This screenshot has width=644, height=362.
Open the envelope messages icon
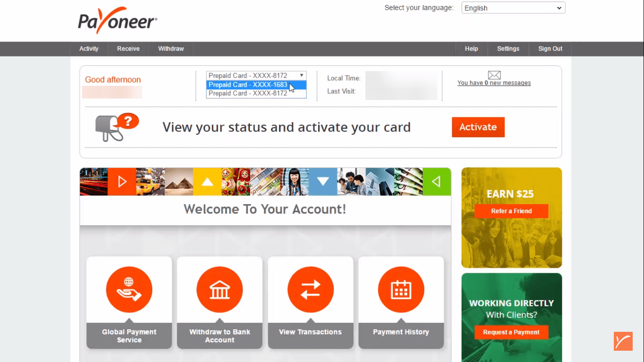tap(494, 75)
